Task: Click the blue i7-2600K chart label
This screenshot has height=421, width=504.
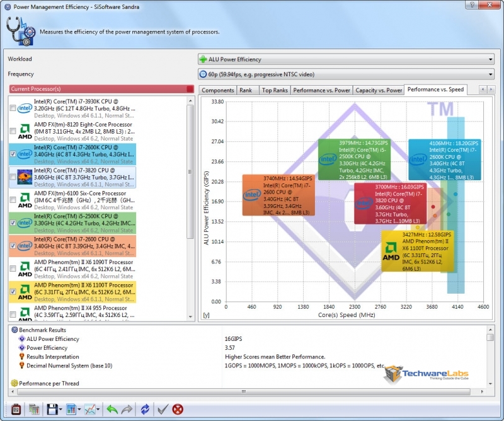Action: (x=445, y=160)
